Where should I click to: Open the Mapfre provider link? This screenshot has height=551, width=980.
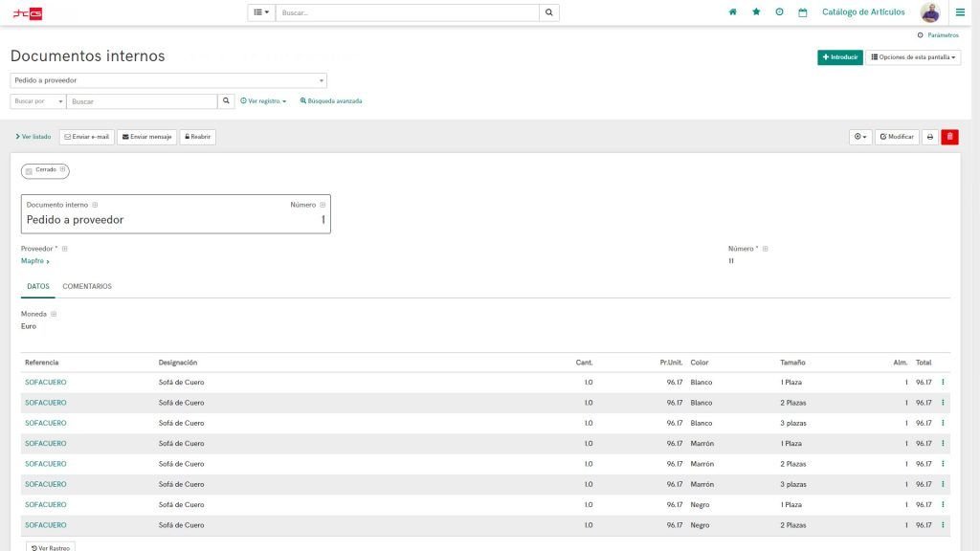point(34,260)
